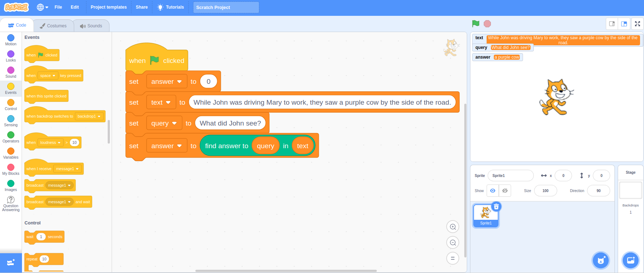Hide the sprite with crossed eye icon
This screenshot has width=644, height=273.
click(505, 191)
